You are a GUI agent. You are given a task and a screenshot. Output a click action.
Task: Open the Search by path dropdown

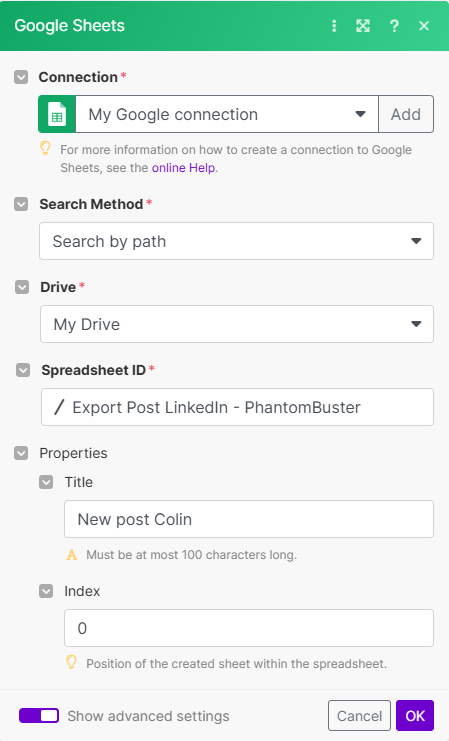pyautogui.click(x=236, y=241)
